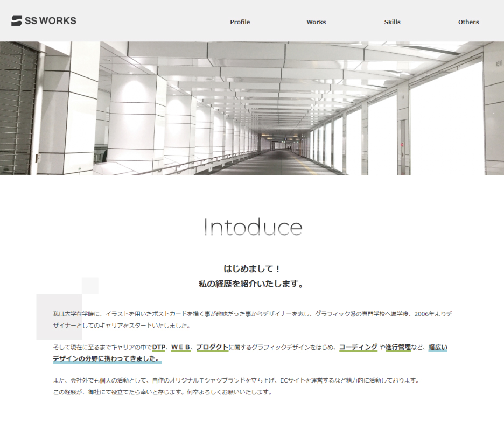Click the 私の経歴を紹介いたします。 subheading
The width and height of the screenshot is (504, 424).
pyautogui.click(x=252, y=284)
